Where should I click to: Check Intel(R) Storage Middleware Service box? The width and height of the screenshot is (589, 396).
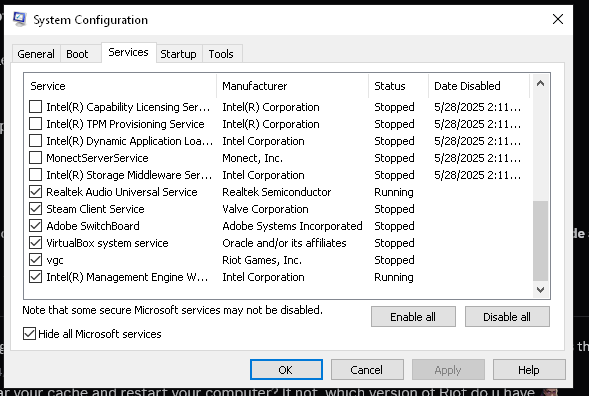coord(36,175)
